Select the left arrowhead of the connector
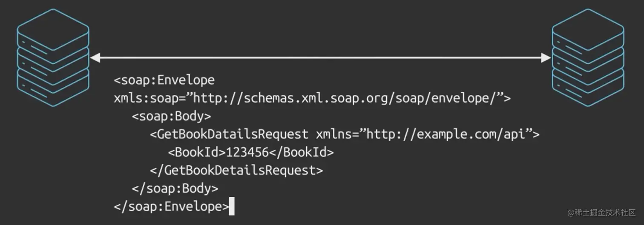The height and width of the screenshot is (225, 644). coord(95,58)
